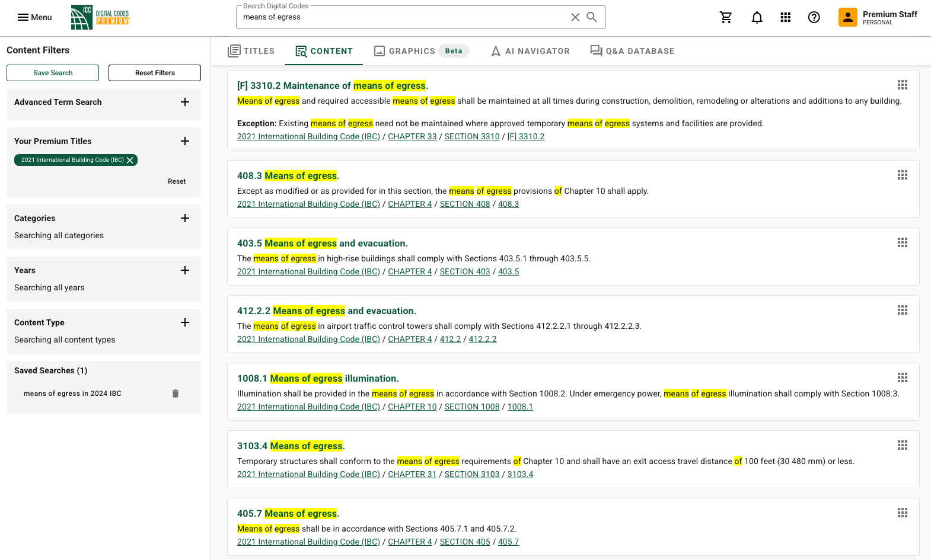Open options grid for 1008.1 result
The image size is (931, 560).
point(903,377)
